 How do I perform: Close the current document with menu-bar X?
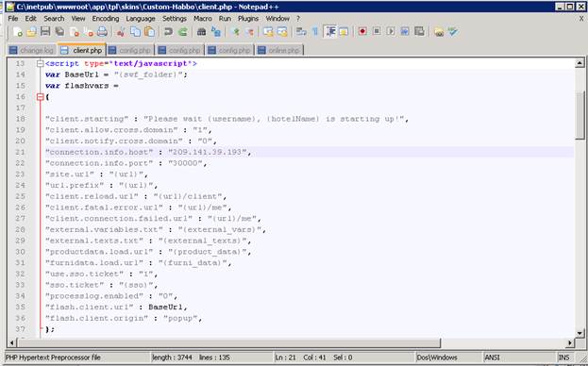point(581,18)
